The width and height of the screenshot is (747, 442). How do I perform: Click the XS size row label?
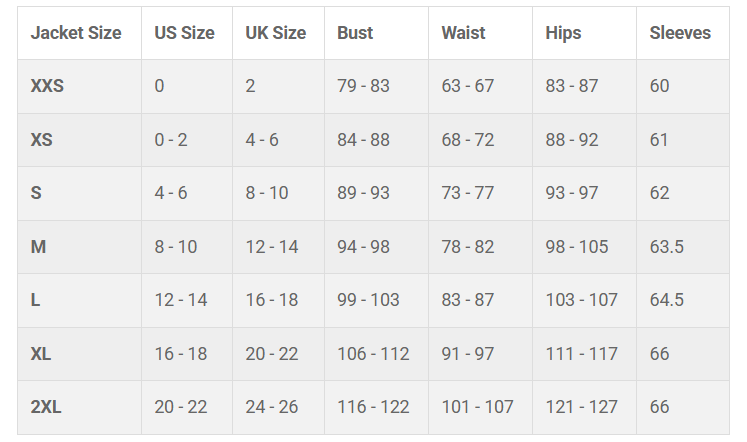pyautogui.click(x=41, y=140)
